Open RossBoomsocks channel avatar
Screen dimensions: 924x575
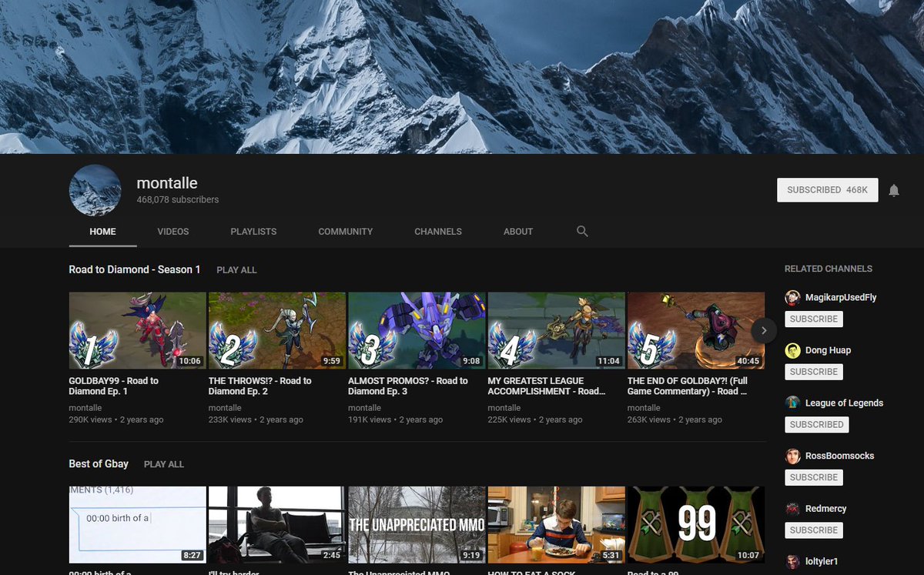click(x=792, y=456)
